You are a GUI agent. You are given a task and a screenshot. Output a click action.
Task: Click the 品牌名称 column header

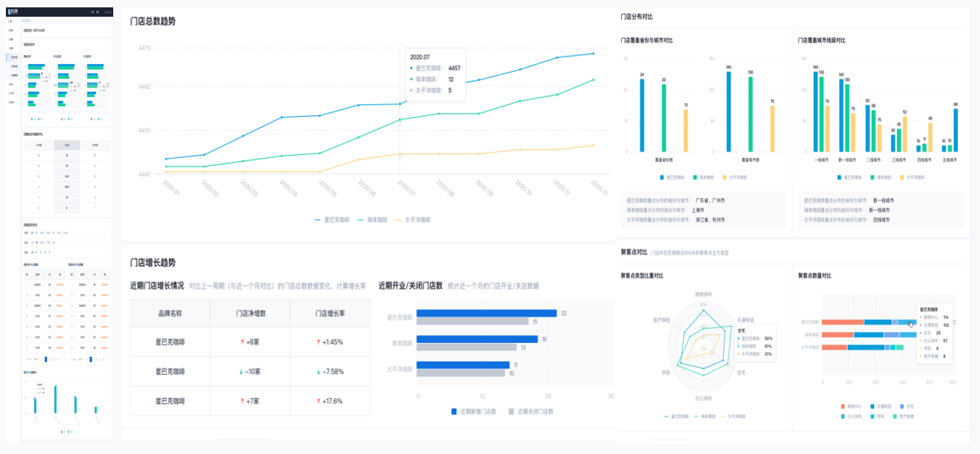pyautogui.click(x=170, y=313)
